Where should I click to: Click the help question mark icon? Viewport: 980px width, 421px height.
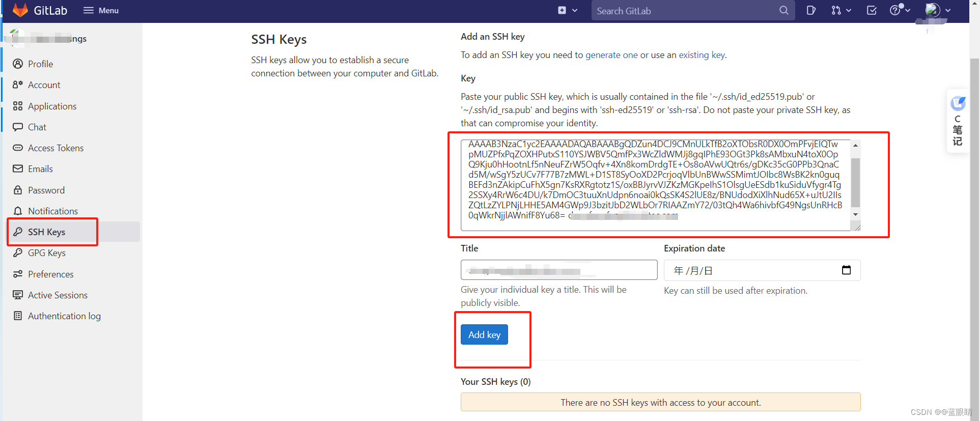[x=895, y=10]
